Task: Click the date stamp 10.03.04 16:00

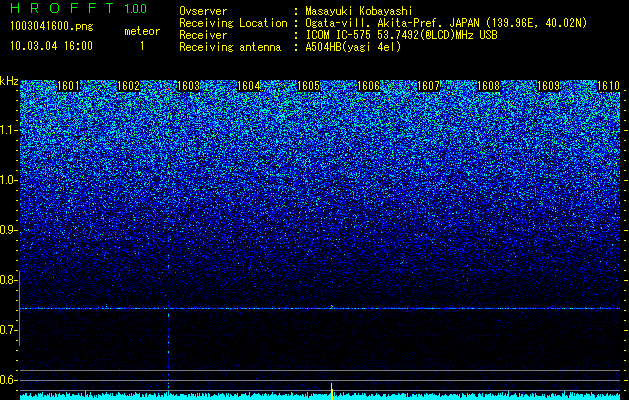Action: tap(52, 45)
